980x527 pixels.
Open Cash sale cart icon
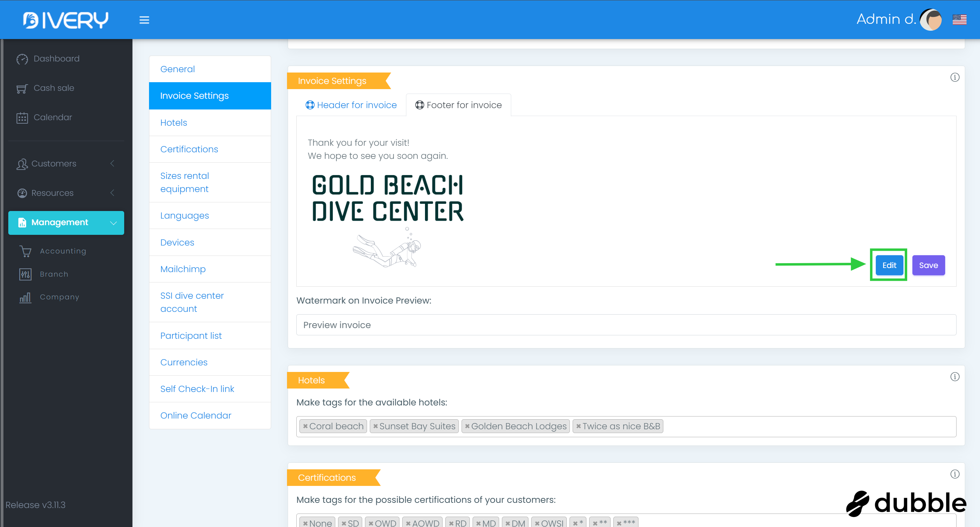tap(22, 88)
